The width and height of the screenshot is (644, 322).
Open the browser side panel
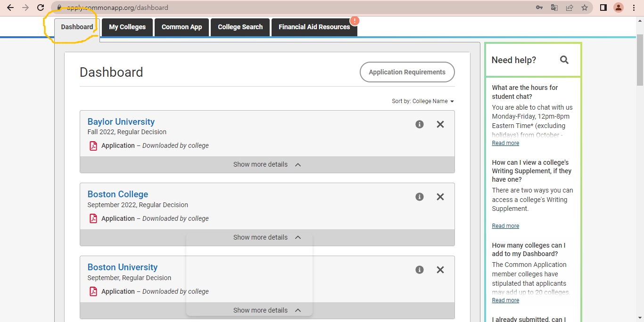tap(603, 8)
